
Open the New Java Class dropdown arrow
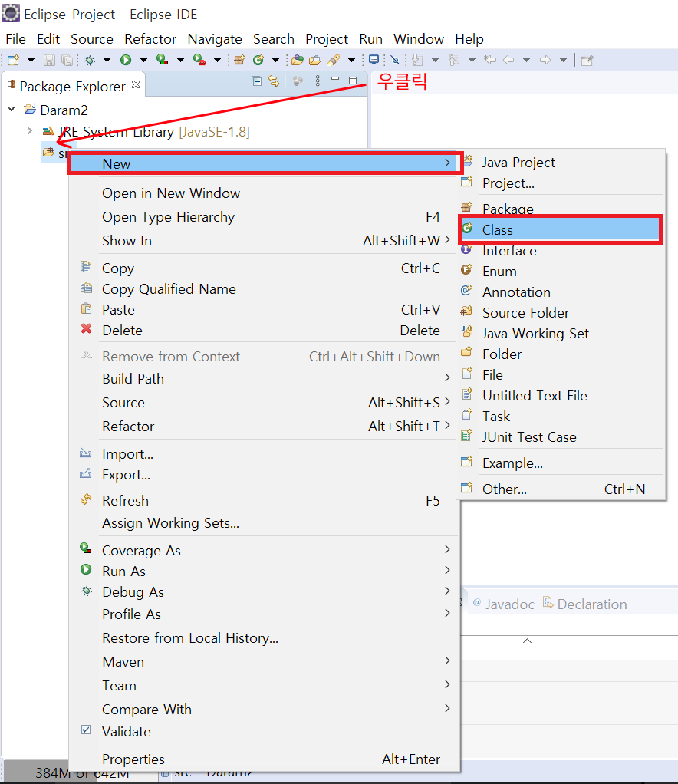click(x=275, y=60)
